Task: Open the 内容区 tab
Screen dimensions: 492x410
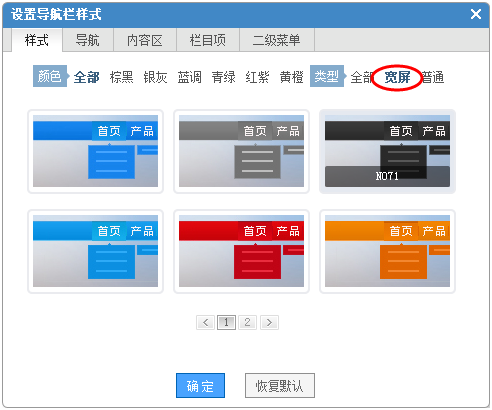Action: pos(145,40)
